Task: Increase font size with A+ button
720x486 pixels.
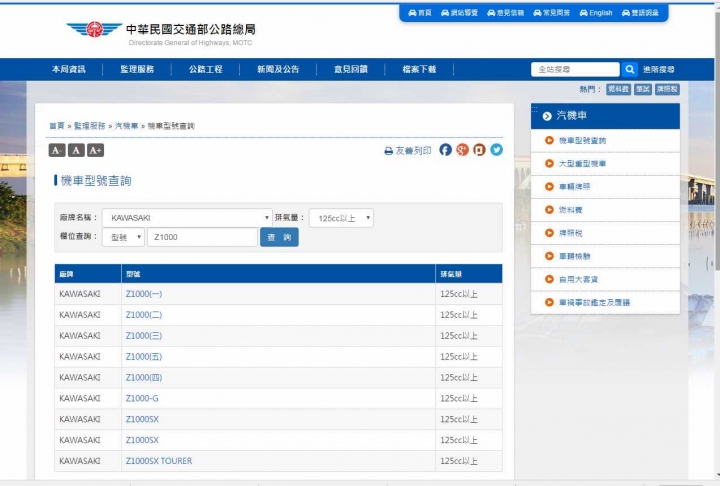Action: tap(96, 150)
